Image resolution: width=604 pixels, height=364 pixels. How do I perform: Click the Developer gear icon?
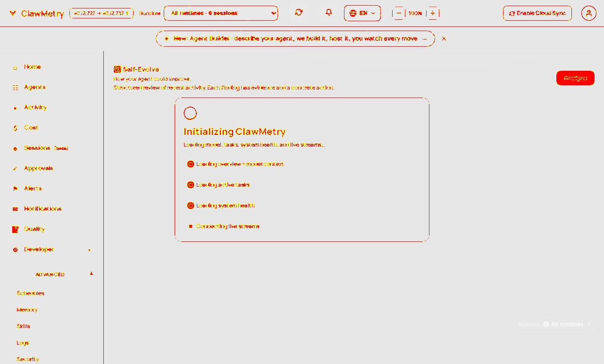coord(15,250)
